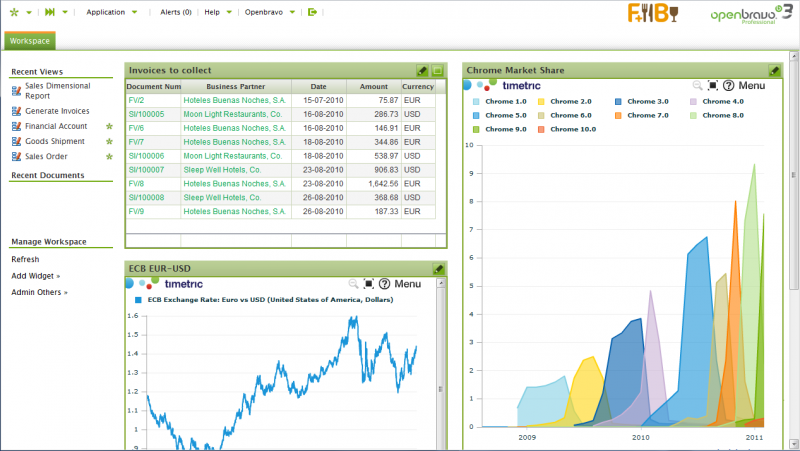
Task: Click help question mark in Chrome chart
Action: (x=729, y=86)
